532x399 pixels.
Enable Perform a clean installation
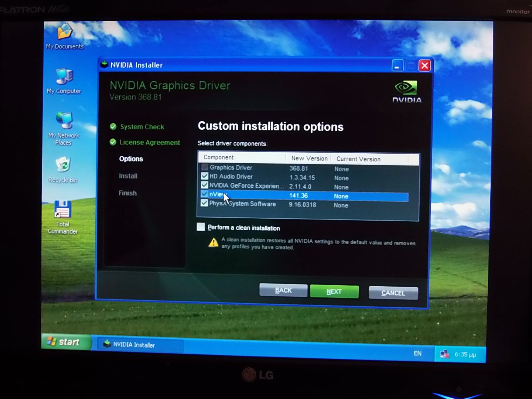tap(201, 227)
